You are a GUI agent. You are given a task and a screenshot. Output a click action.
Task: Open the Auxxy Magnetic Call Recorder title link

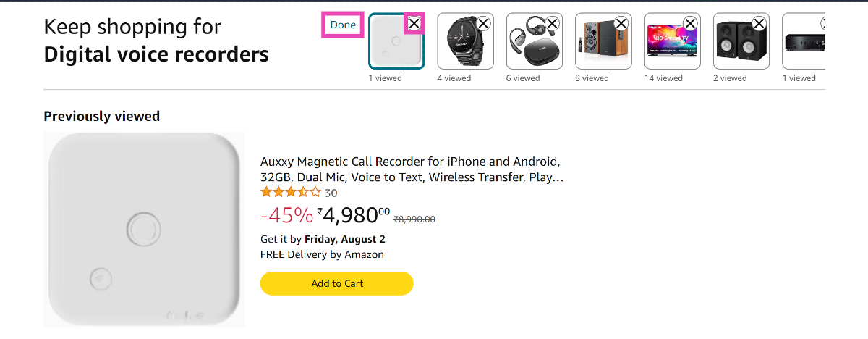click(x=410, y=169)
